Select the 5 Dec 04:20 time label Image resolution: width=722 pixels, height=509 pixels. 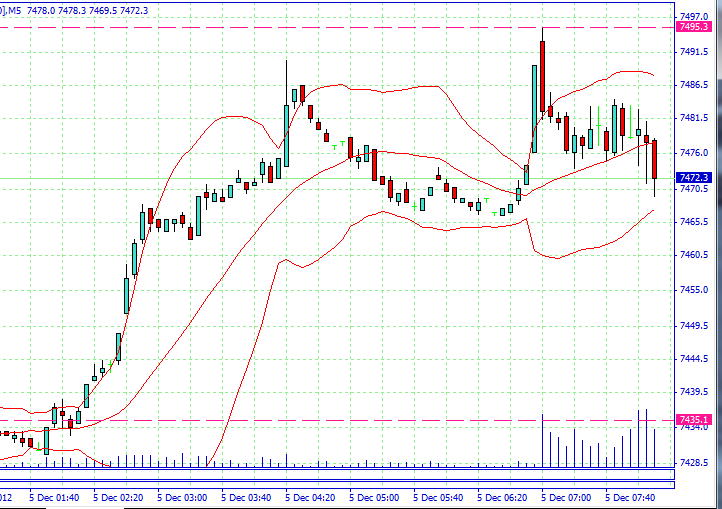coord(310,498)
